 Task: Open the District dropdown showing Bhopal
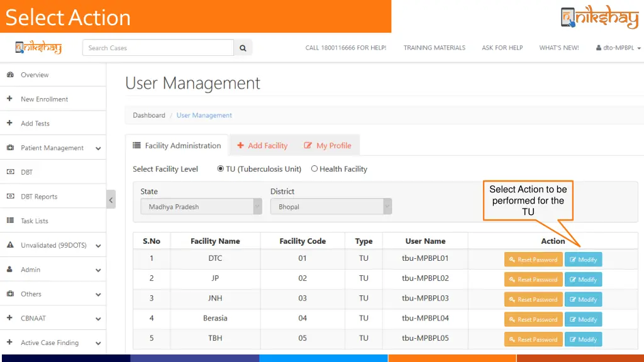330,207
